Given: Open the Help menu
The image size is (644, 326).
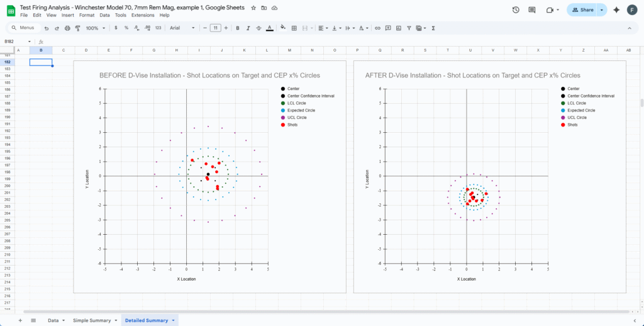Looking at the screenshot, I should pos(164,15).
